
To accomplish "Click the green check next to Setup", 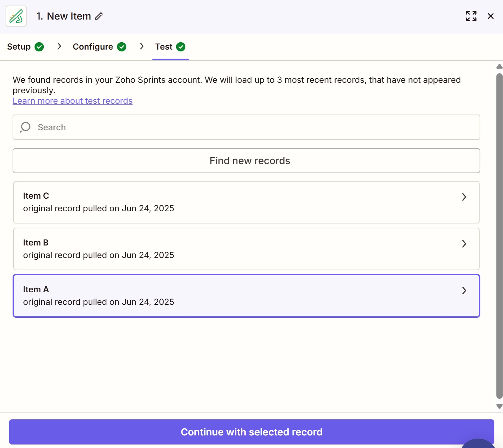I will (39, 47).
